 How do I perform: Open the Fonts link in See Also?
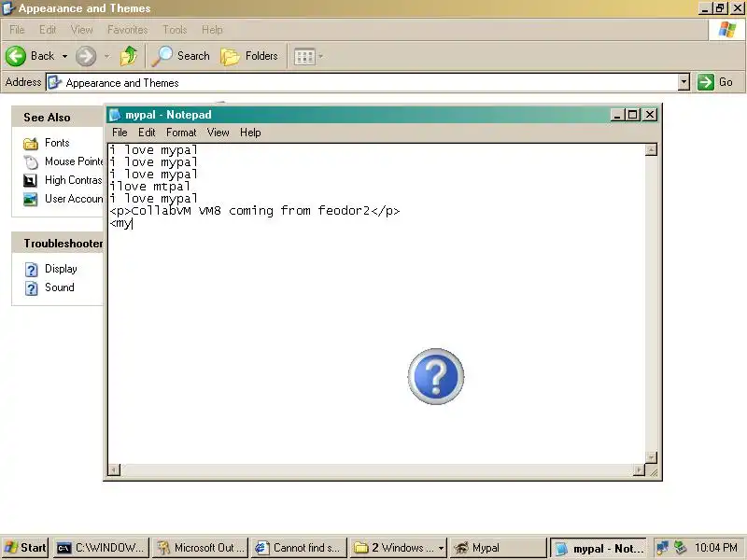pyautogui.click(x=57, y=143)
